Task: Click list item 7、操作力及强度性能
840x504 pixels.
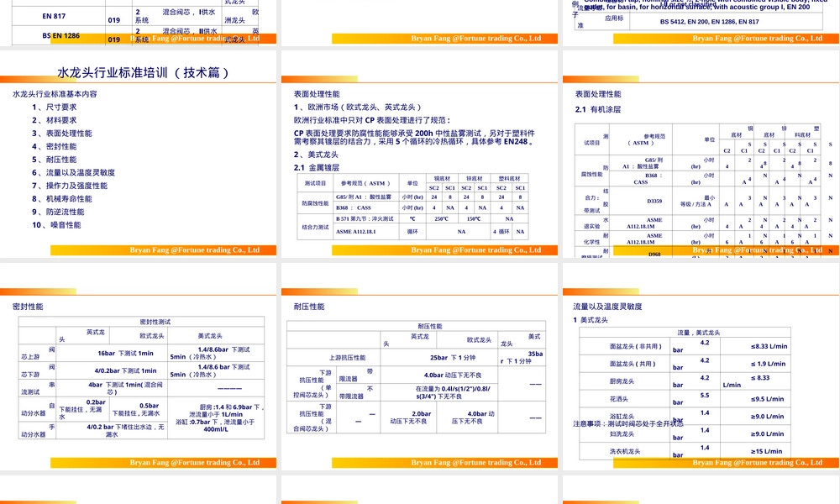Action: pos(70,186)
